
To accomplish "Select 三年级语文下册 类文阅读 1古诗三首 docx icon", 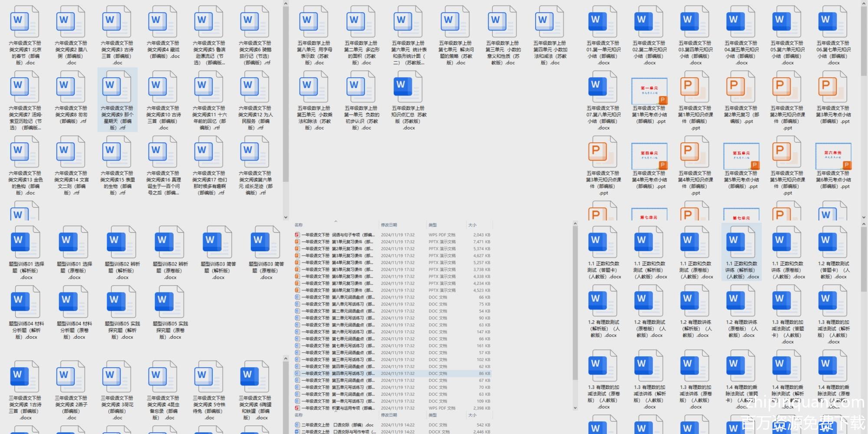I will click(25, 377).
